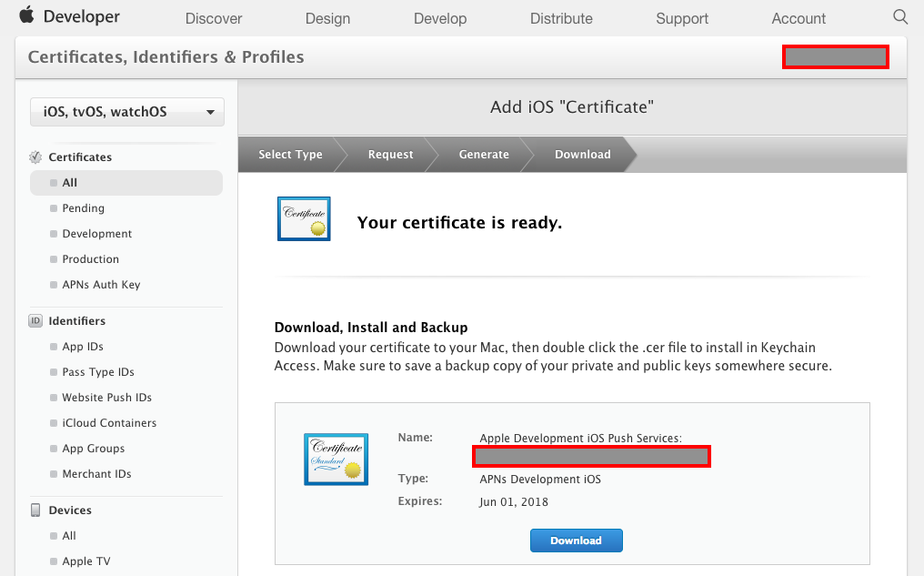
Task: Click the Identifiers ID icon
Action: pyautogui.click(x=35, y=321)
